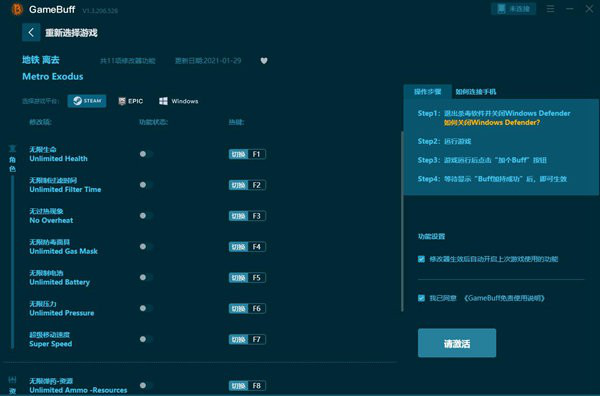Viewport: 600px width, 396px height.
Task: Click the Metro Exodus title text
Action: click(x=53, y=77)
